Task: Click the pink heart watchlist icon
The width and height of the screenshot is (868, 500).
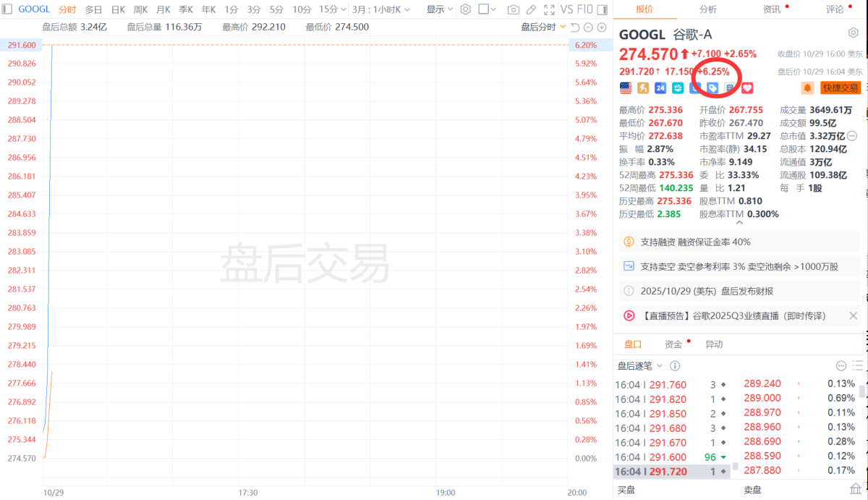Action: (x=748, y=88)
